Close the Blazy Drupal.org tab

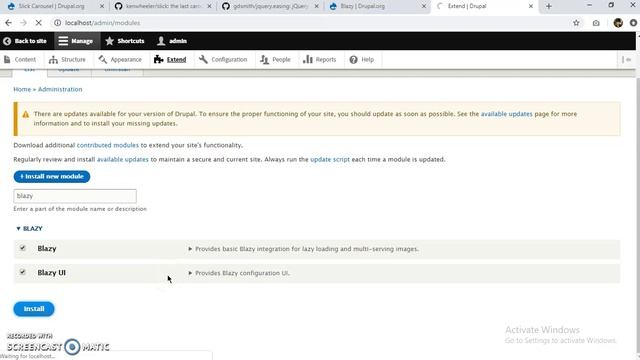[x=424, y=6]
